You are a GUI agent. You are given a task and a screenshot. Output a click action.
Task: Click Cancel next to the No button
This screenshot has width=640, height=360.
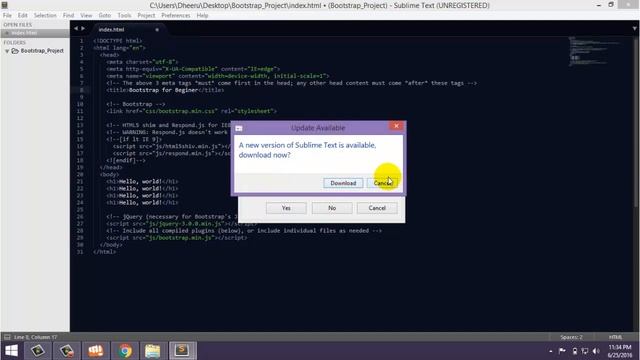pos(377,208)
